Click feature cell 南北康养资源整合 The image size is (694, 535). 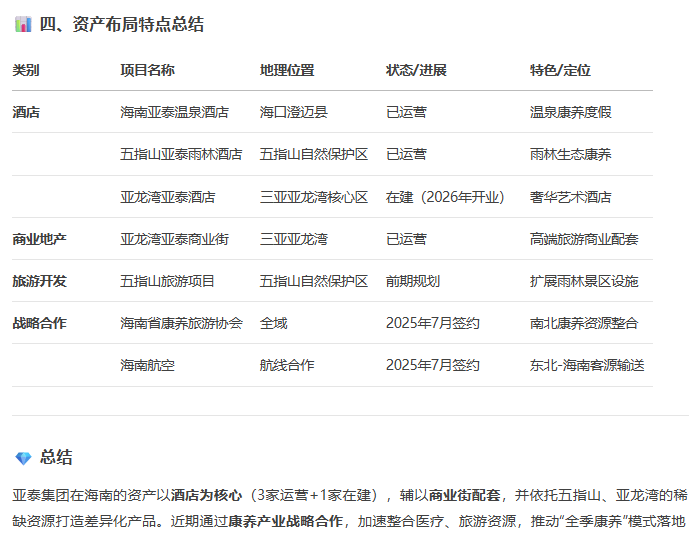tap(584, 323)
